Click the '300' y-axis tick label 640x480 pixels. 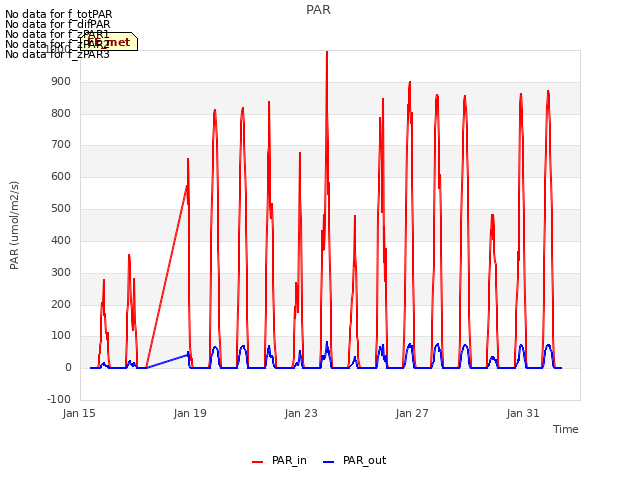click(61, 272)
